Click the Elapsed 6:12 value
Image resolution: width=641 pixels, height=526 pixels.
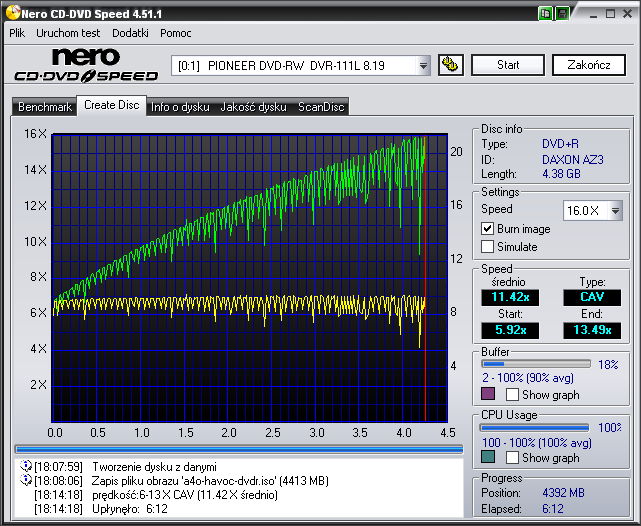[x=553, y=509]
